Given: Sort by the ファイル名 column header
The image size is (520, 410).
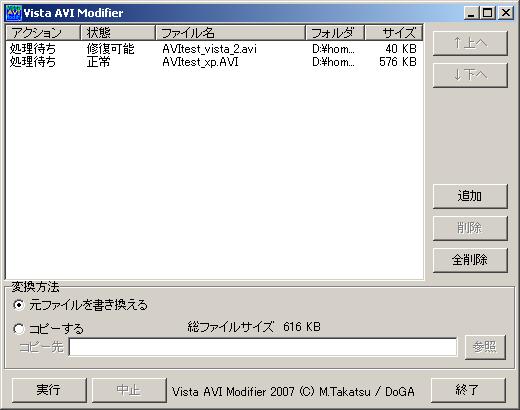Looking at the screenshot, I should pyautogui.click(x=230, y=33).
